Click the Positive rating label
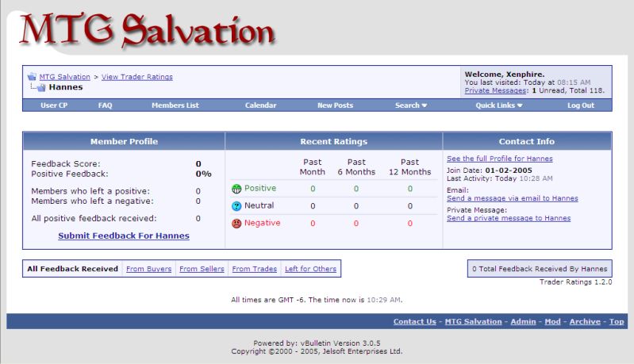 pos(260,188)
